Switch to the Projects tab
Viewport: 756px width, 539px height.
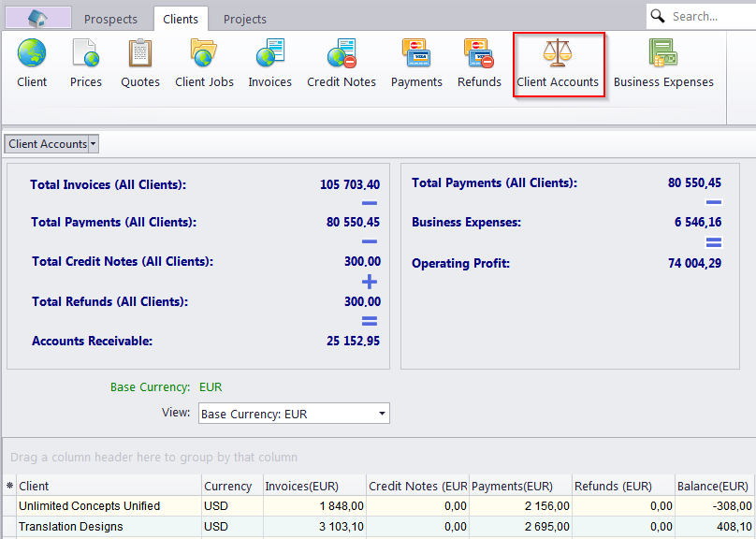point(245,19)
